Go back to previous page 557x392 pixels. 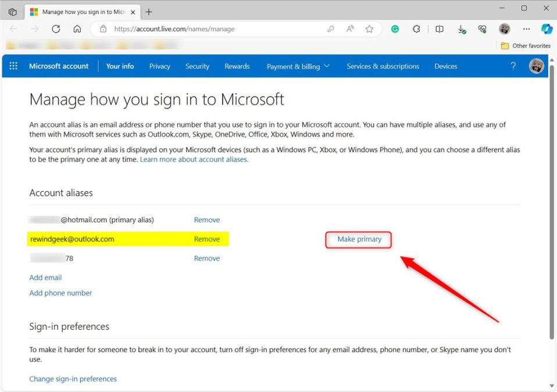(13, 29)
